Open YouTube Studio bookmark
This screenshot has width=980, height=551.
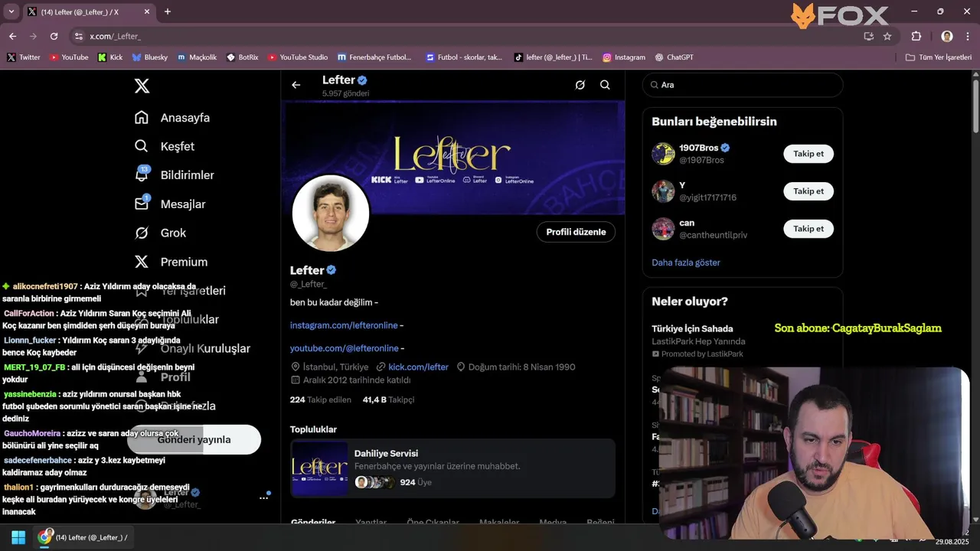pyautogui.click(x=298, y=57)
